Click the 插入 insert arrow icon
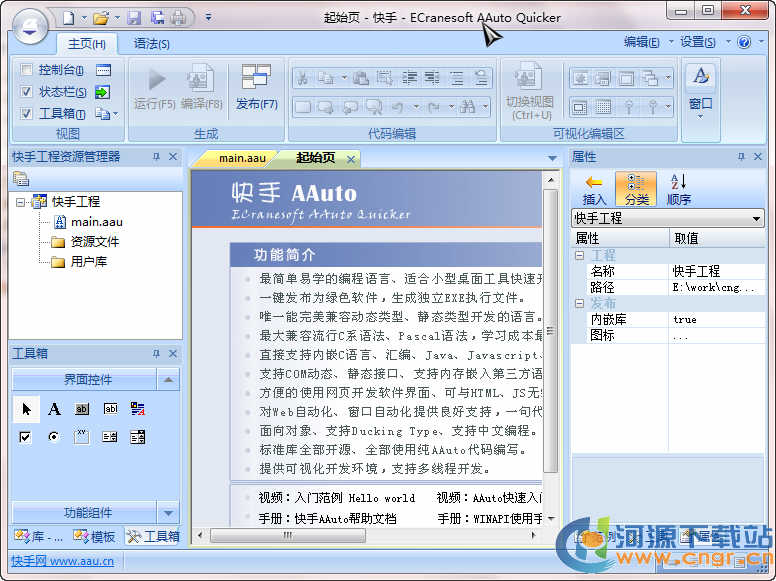This screenshot has width=776, height=581. (x=594, y=183)
